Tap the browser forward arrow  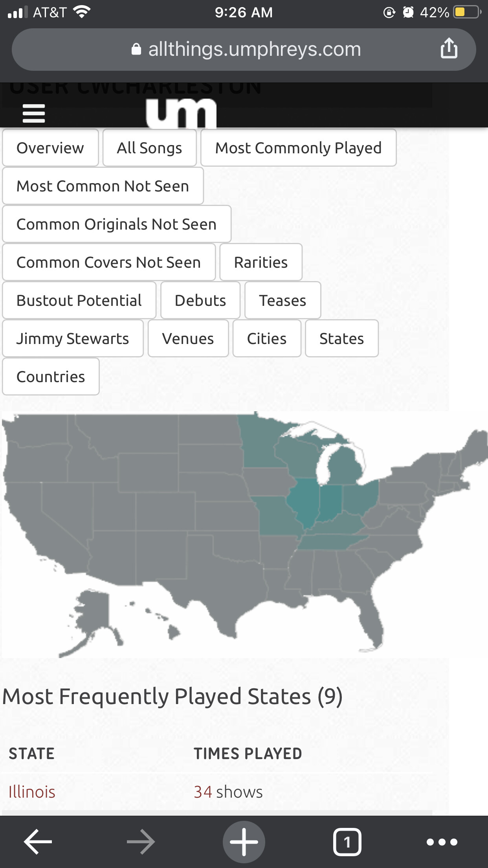(141, 842)
